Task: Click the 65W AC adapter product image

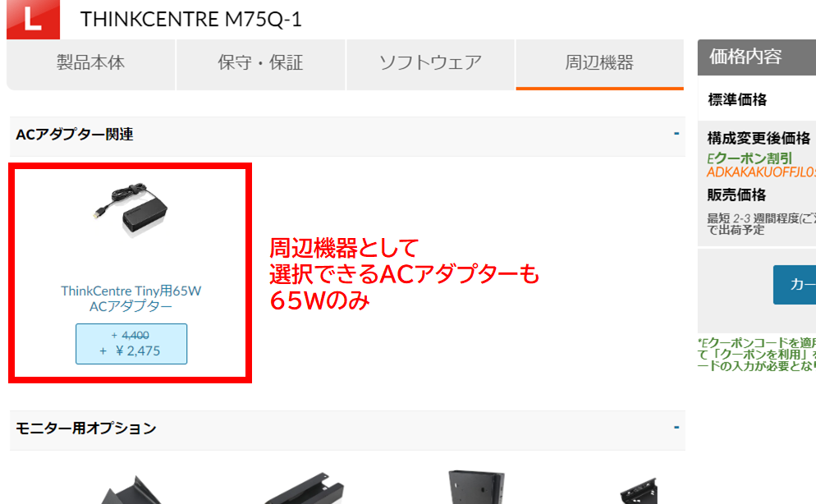Action: tap(130, 209)
